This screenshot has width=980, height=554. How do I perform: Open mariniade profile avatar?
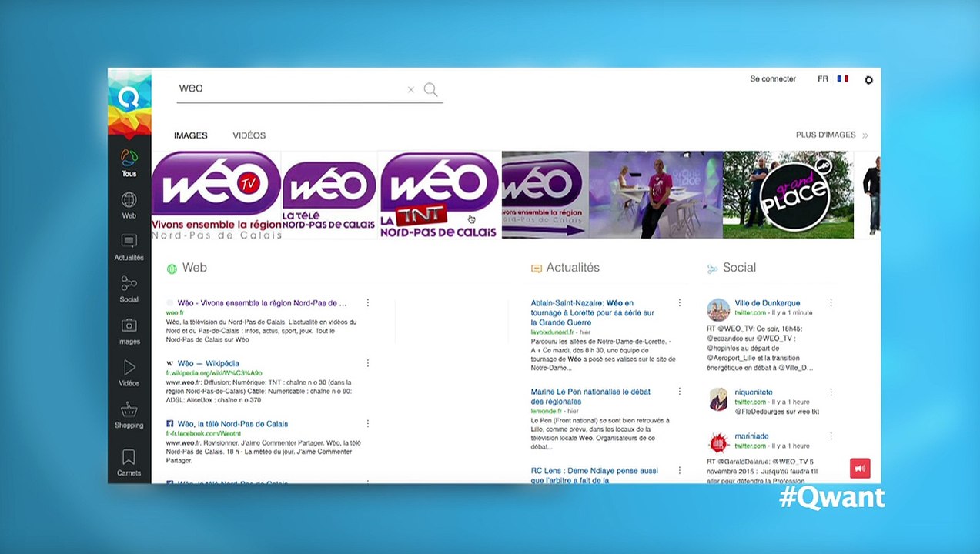click(x=718, y=442)
